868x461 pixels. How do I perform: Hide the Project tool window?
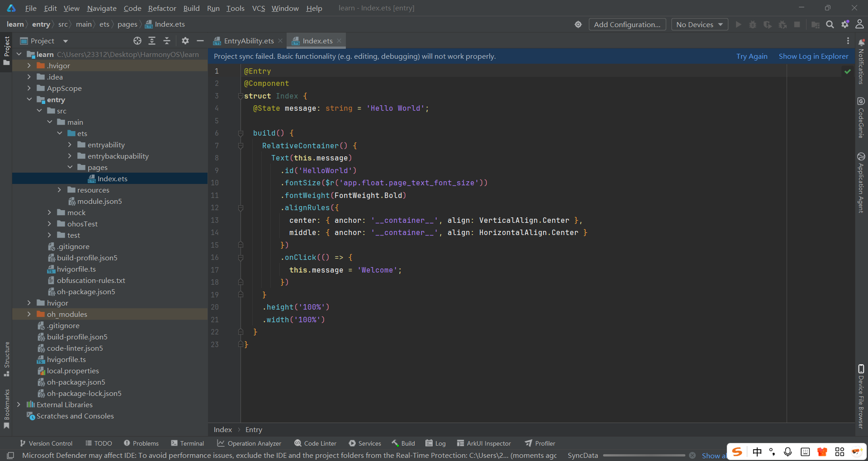pyautogui.click(x=200, y=41)
